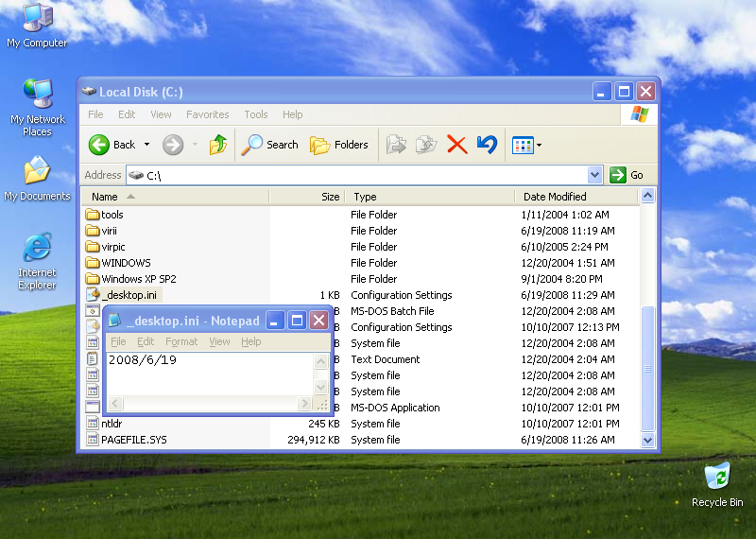756x539 pixels.
Task: Open the Views button dropdown
Action: pyautogui.click(x=539, y=145)
